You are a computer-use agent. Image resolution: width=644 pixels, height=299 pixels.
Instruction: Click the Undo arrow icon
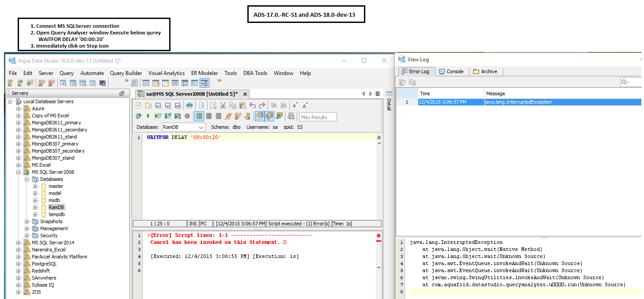click(253, 105)
